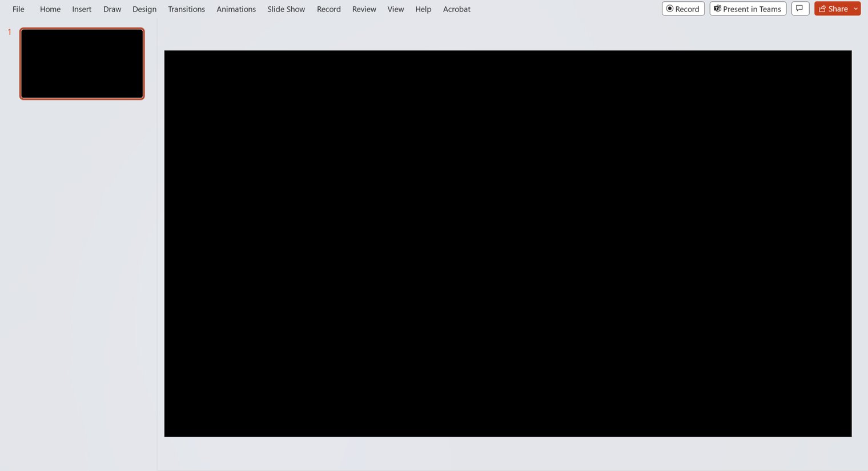The width and height of the screenshot is (868, 471).
Task: Click the black slide canvas
Action: 508,244
